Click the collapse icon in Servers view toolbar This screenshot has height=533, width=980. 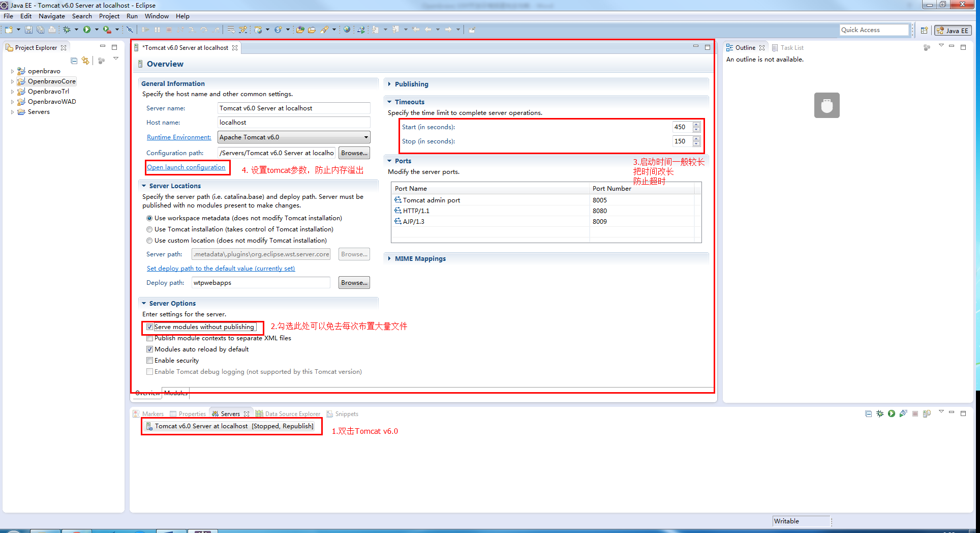[x=868, y=413]
